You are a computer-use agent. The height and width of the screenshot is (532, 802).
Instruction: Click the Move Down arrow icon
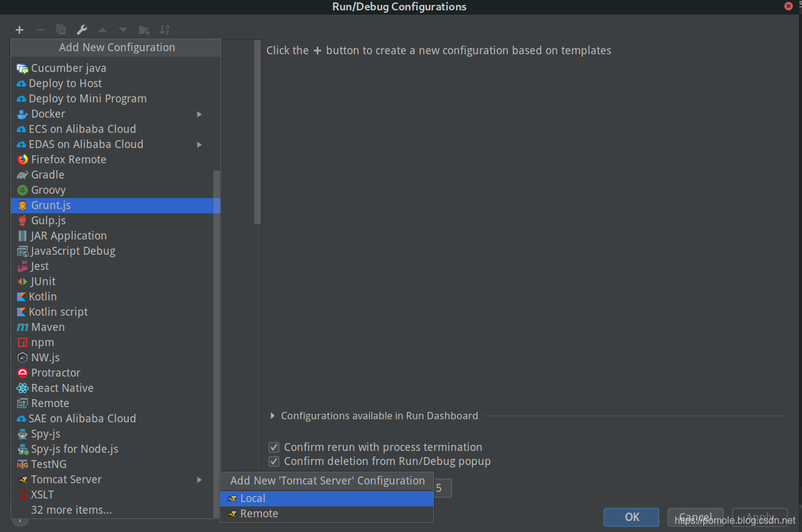point(123,30)
